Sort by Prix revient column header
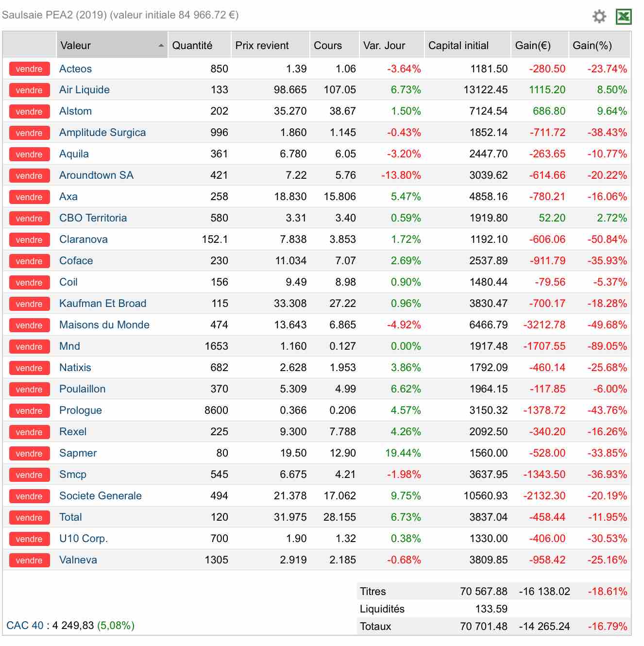Viewport: 644px width, 646px height. coord(270,45)
